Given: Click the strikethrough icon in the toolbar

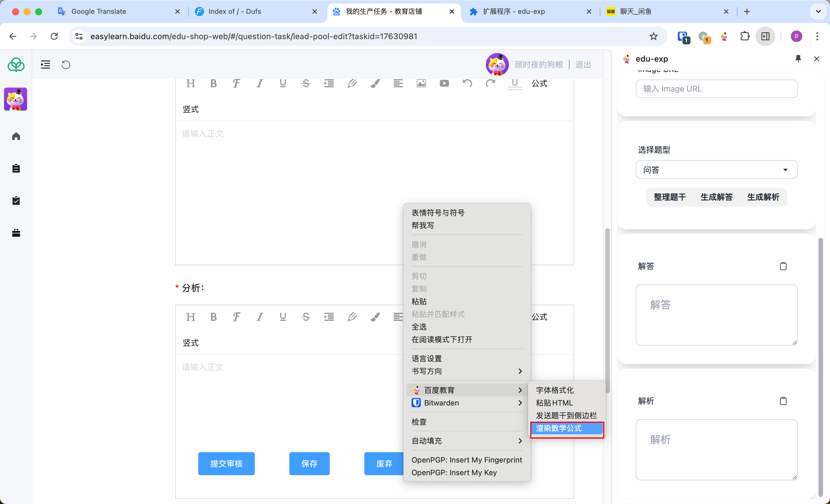Looking at the screenshot, I should [306, 83].
